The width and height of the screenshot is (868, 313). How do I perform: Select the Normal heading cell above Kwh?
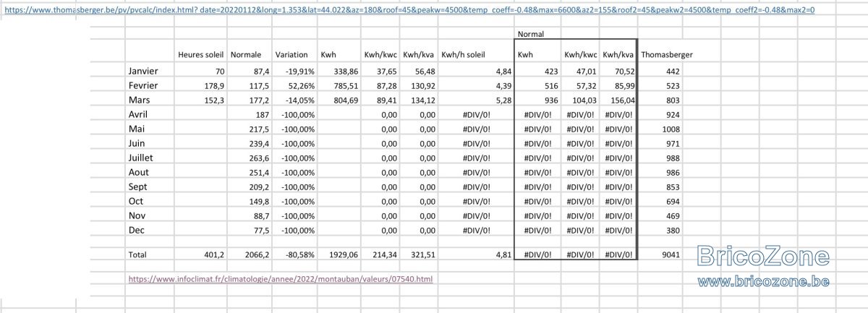click(530, 33)
